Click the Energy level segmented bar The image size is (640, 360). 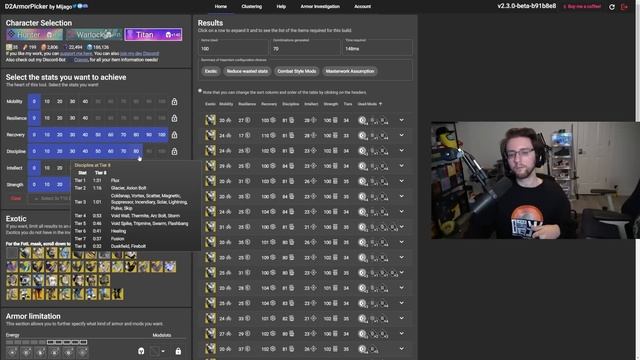[x=46, y=342]
